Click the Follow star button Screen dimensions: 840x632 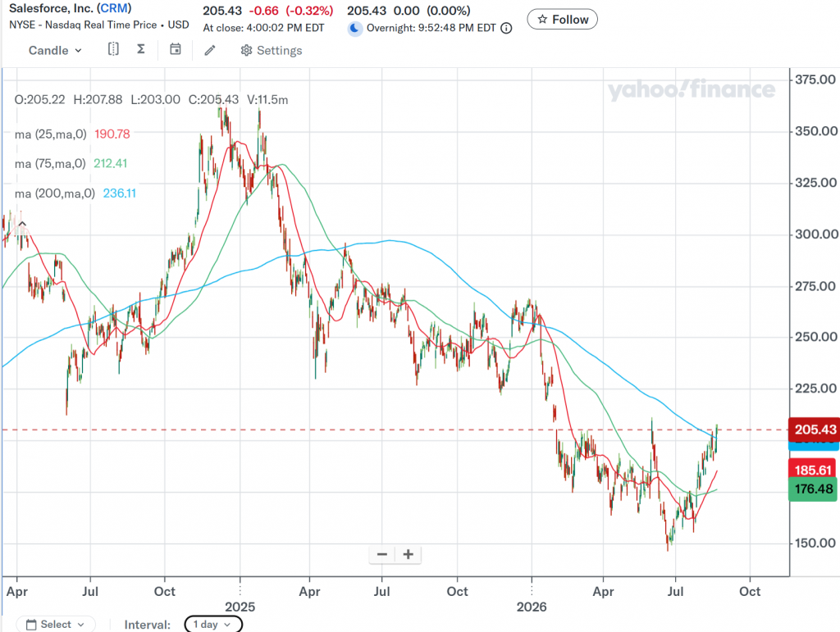(x=563, y=20)
